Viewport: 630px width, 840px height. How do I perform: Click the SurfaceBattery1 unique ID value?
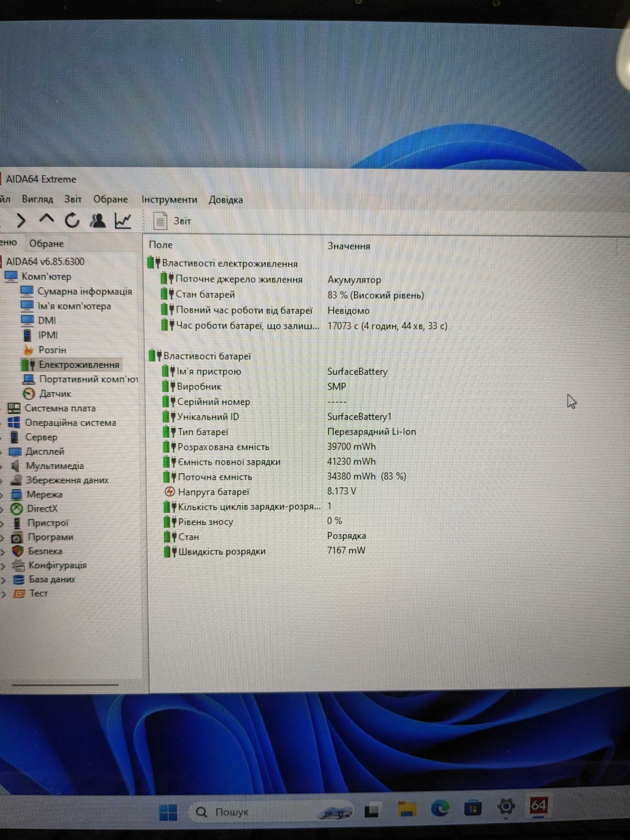(x=359, y=417)
